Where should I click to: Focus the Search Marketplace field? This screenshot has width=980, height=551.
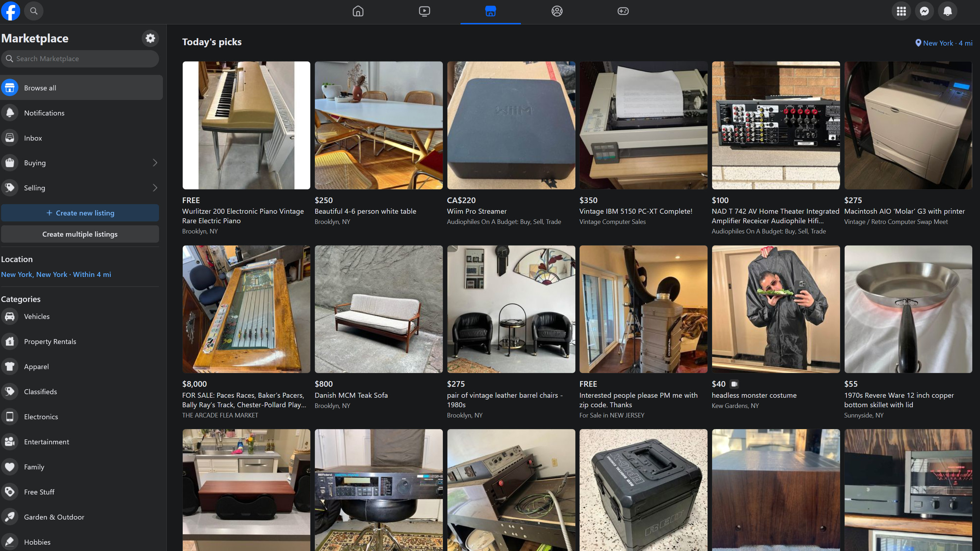(x=80, y=59)
